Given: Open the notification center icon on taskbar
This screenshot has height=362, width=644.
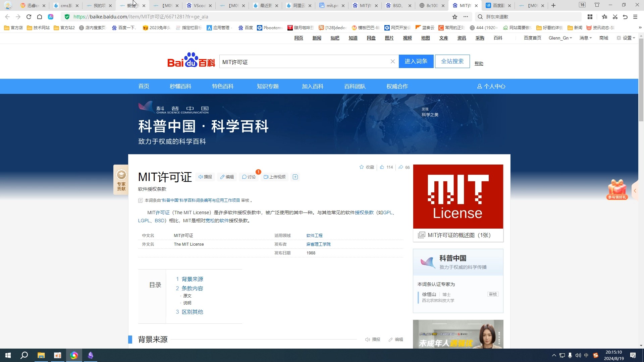Looking at the screenshot, I should click(x=633, y=355).
